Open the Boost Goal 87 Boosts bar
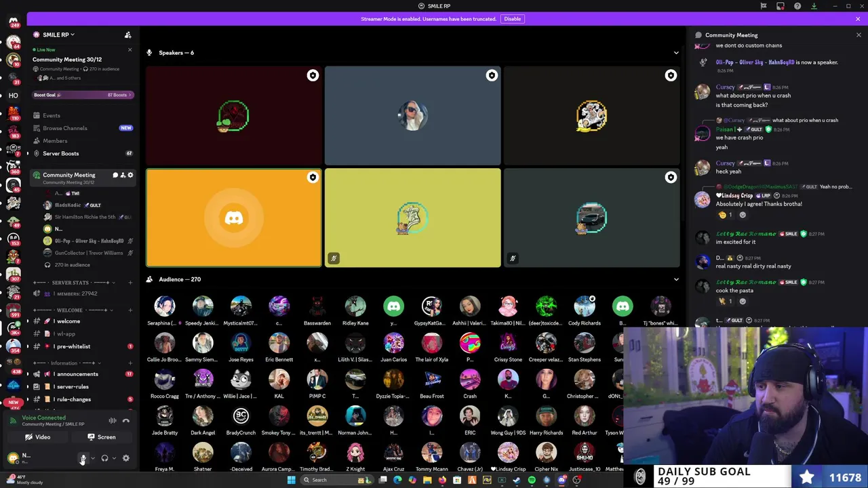Viewport: 868px width, 488px height. (x=81, y=95)
